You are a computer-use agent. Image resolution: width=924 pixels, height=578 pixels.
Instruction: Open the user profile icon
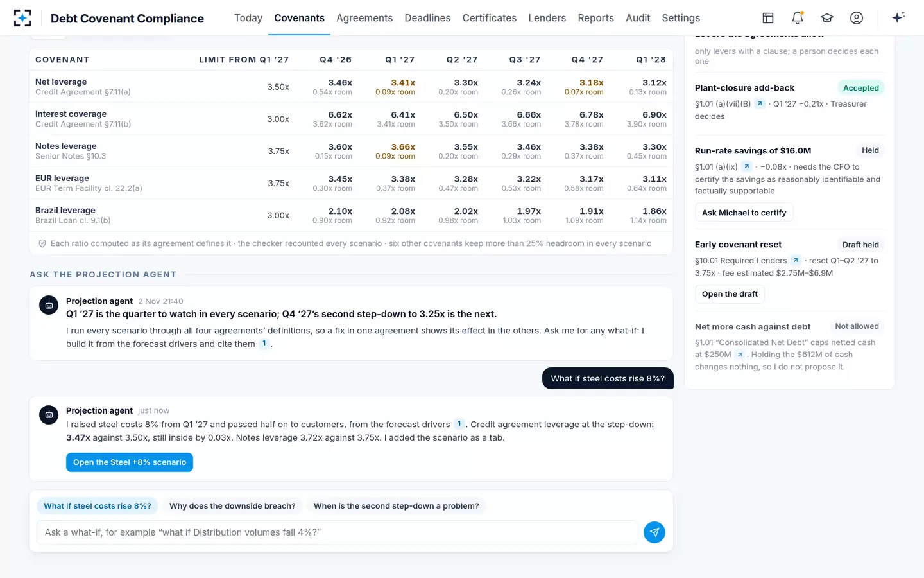857,18
